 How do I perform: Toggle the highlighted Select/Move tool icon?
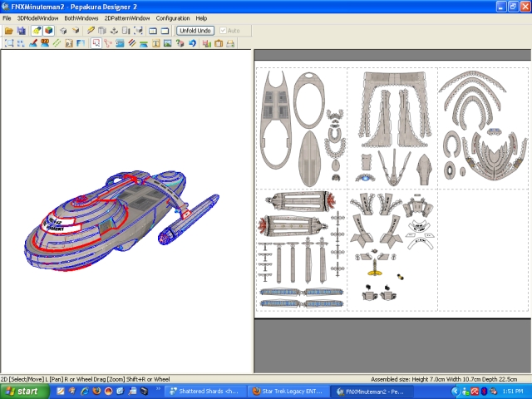tap(96, 43)
